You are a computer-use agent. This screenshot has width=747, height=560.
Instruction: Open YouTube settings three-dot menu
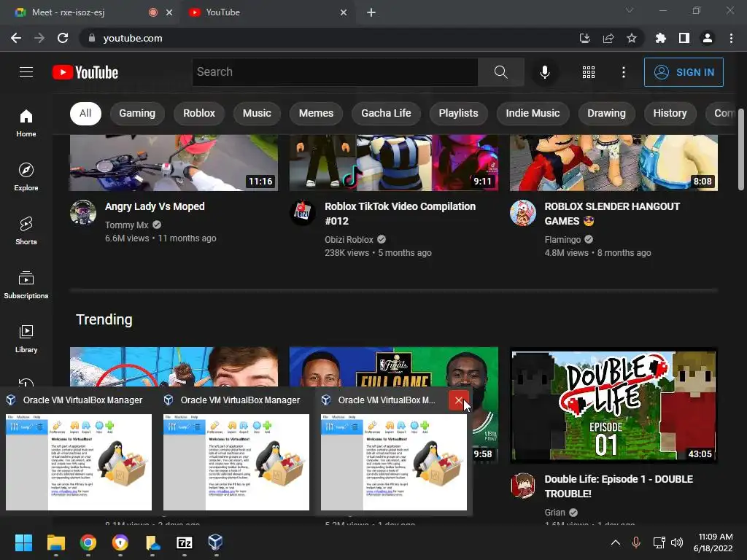click(624, 72)
